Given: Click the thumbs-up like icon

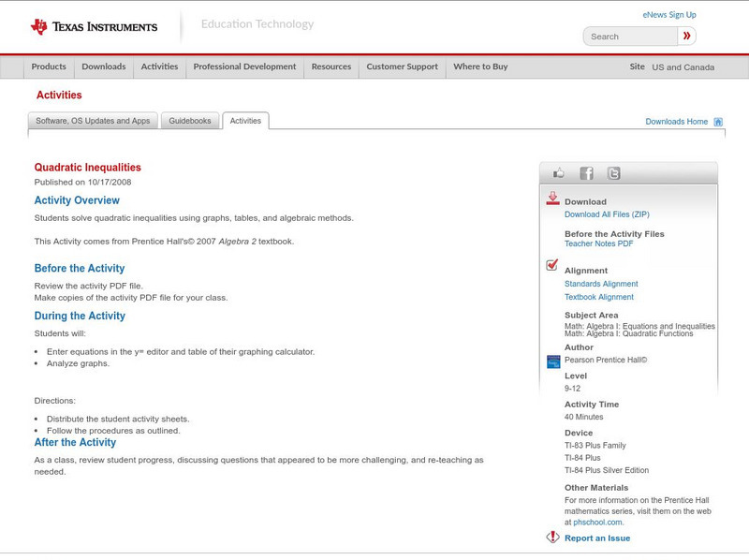Looking at the screenshot, I should 559,173.
